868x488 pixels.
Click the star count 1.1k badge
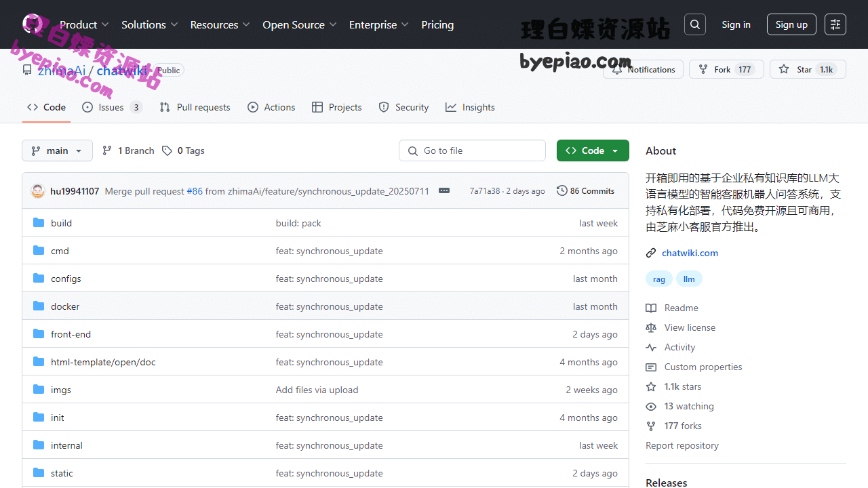point(826,69)
